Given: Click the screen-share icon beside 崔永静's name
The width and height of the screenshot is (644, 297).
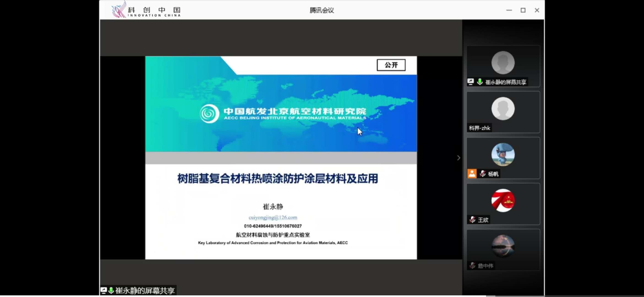Looking at the screenshot, I should click(x=471, y=82).
